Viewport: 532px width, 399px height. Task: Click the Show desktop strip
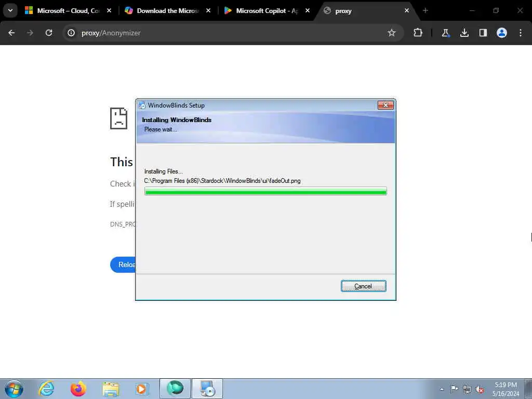(x=528, y=389)
